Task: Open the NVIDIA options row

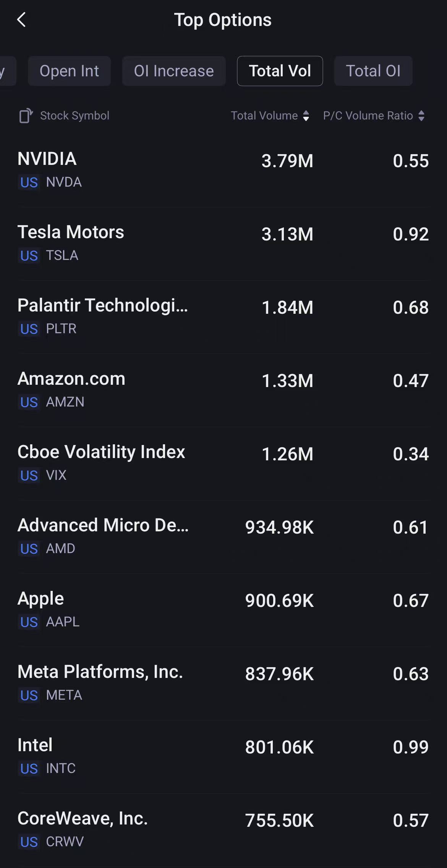Action: pyautogui.click(x=223, y=170)
